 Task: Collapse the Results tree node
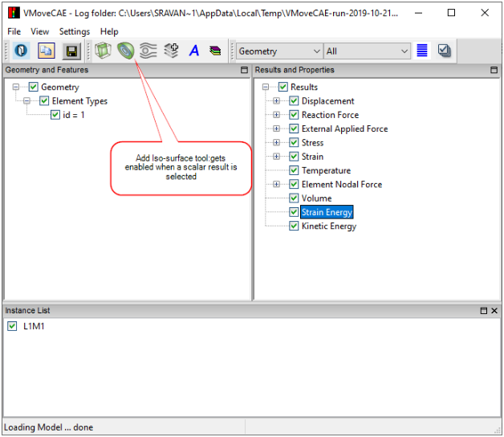pyautogui.click(x=266, y=87)
